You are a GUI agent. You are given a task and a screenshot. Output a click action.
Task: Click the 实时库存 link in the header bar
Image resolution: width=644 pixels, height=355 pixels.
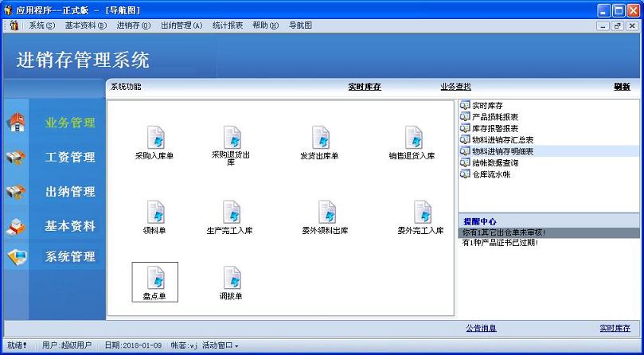tap(365, 87)
